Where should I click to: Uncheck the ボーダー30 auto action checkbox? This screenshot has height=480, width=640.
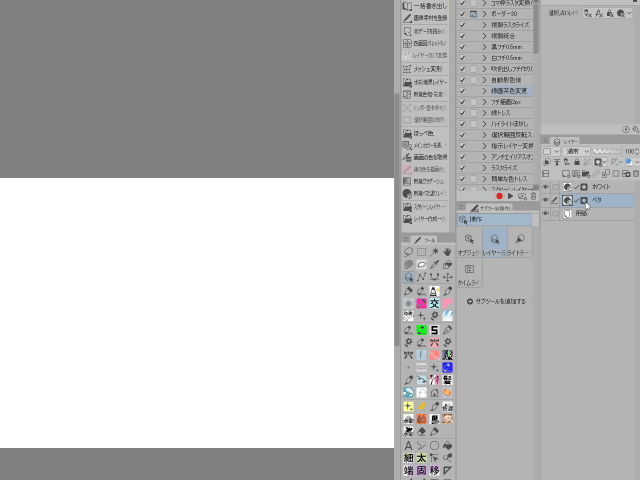coord(462,14)
